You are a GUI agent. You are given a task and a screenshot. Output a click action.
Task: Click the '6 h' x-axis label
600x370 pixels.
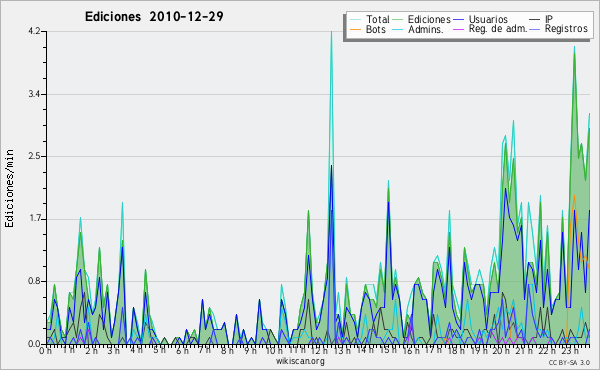[182, 351]
